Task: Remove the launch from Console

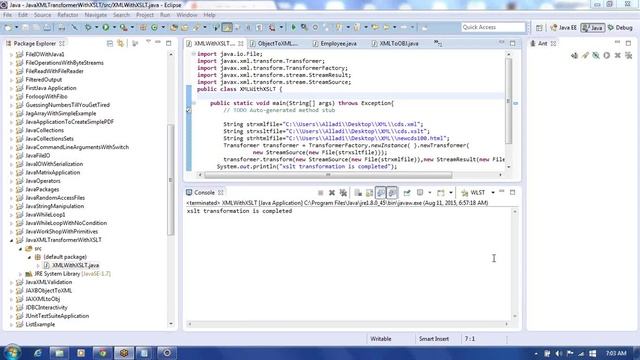Action: [332, 193]
